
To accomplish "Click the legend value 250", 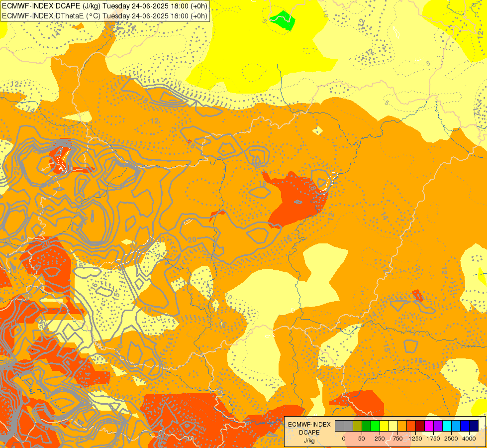I will coord(380,439).
